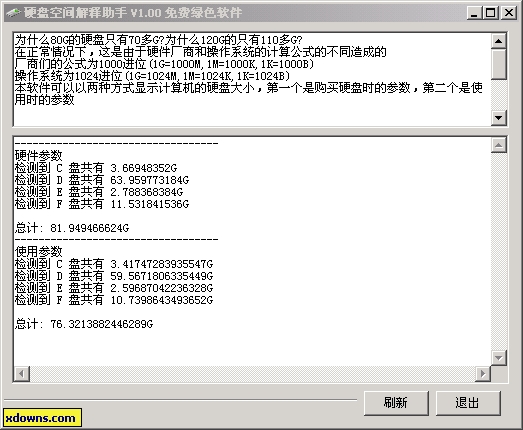This screenshot has height=430, width=523.
Task: Click the 退出 exit button
Action: tap(468, 403)
